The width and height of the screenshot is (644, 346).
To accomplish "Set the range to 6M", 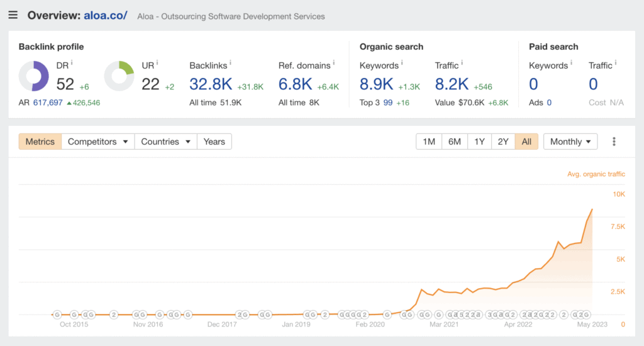I will click(x=454, y=142).
